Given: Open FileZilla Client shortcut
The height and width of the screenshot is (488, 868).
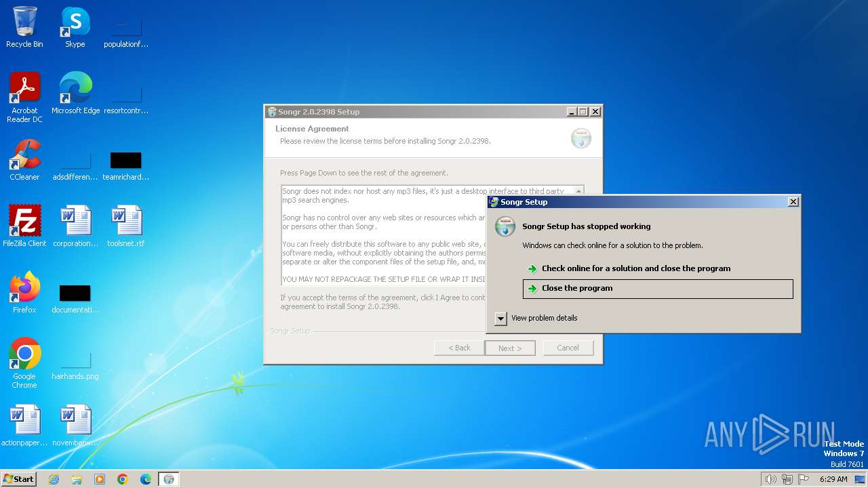Looking at the screenshot, I should point(24,226).
